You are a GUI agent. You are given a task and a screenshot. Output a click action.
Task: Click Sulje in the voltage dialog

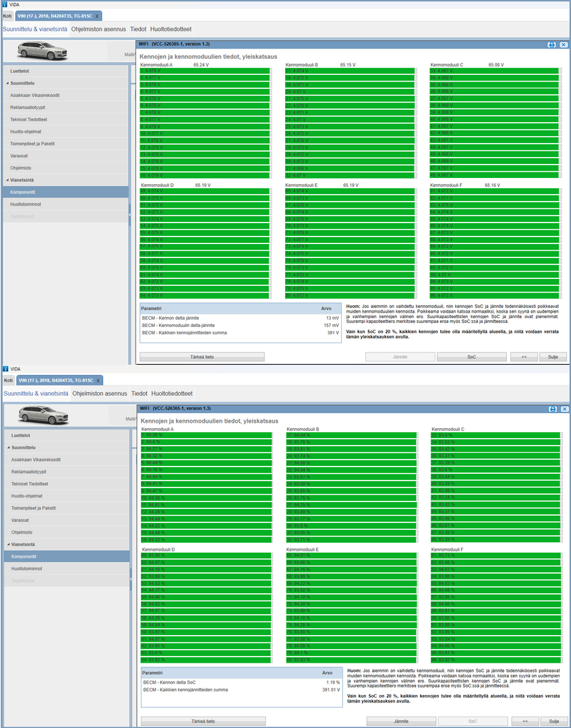coord(553,357)
